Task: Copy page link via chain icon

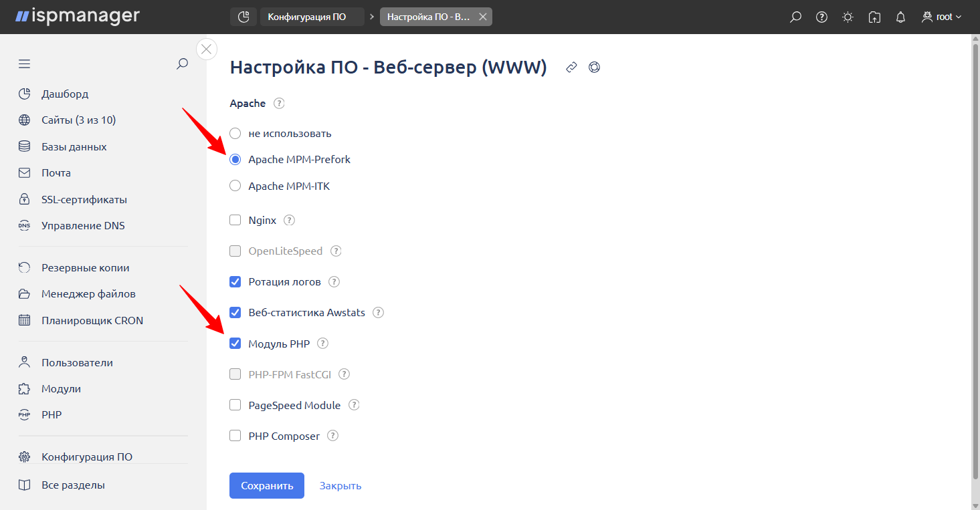Action: (x=571, y=68)
